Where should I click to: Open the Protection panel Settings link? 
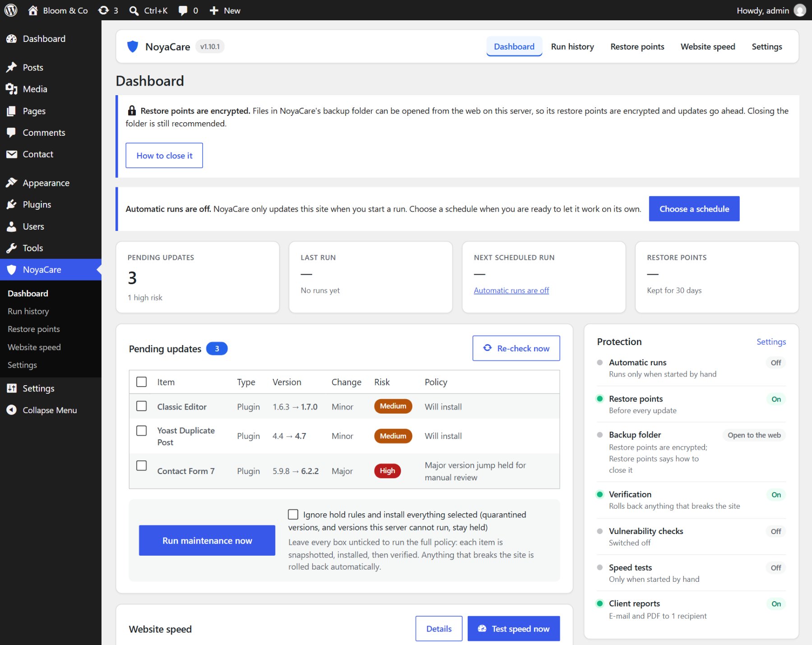tap(771, 341)
